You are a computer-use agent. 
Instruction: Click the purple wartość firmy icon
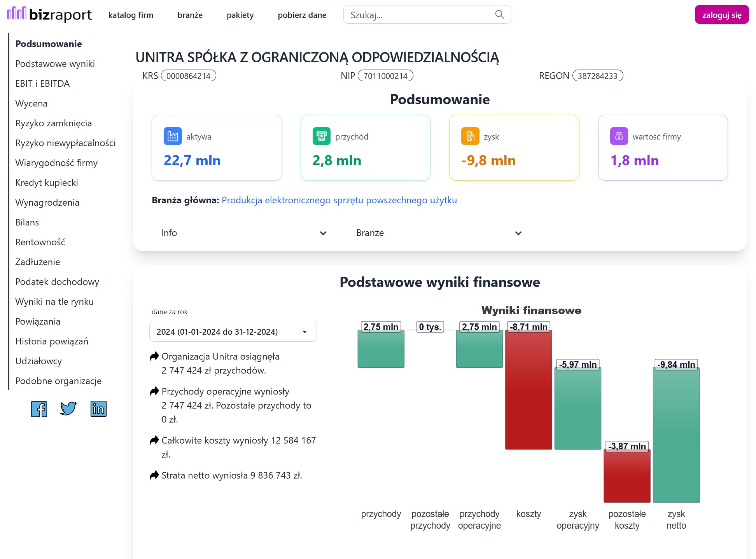(x=619, y=136)
